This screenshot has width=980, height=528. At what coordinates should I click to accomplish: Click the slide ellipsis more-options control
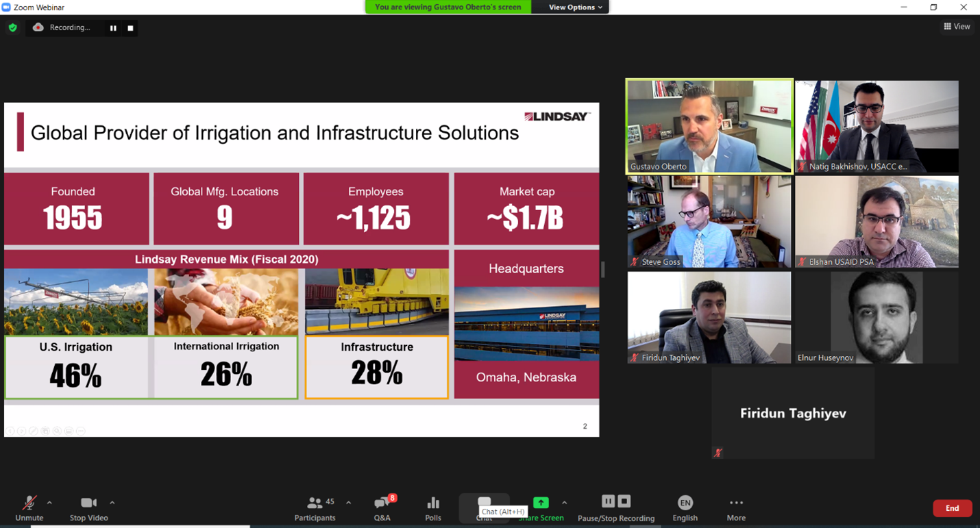click(x=81, y=431)
